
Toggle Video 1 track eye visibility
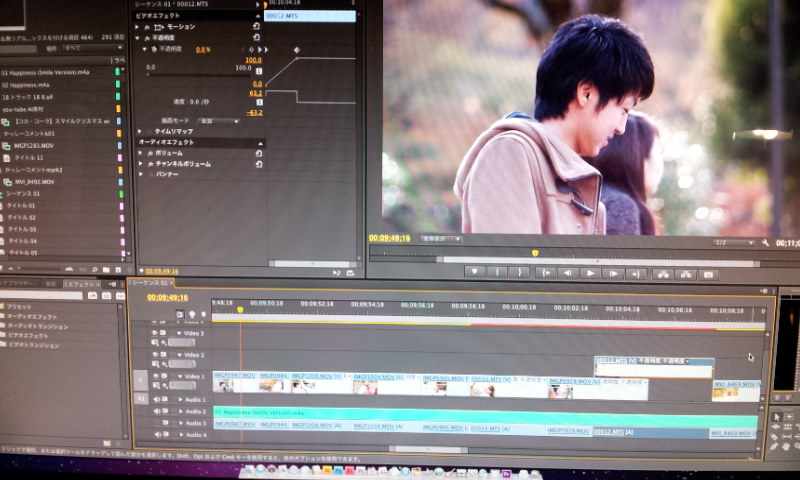(x=155, y=375)
